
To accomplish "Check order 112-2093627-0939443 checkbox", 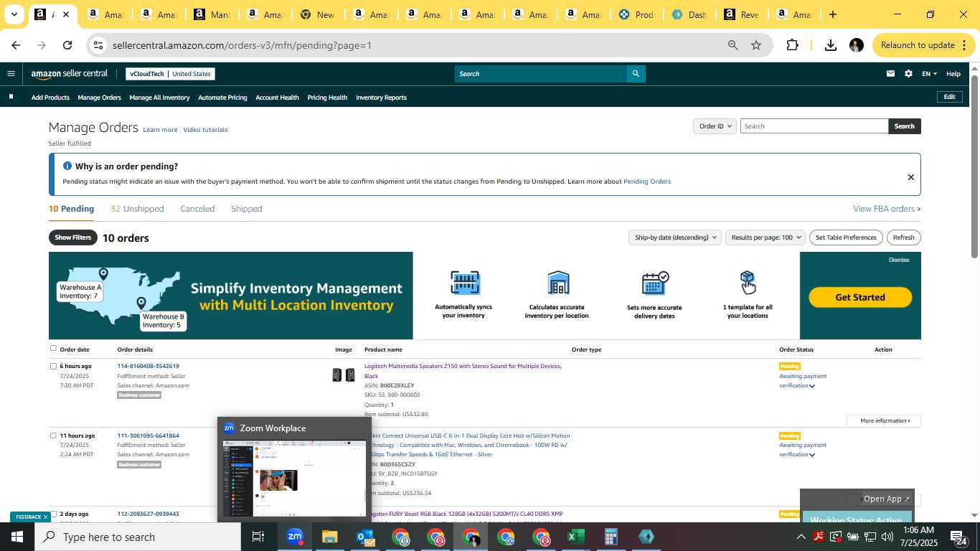I will [53, 514].
